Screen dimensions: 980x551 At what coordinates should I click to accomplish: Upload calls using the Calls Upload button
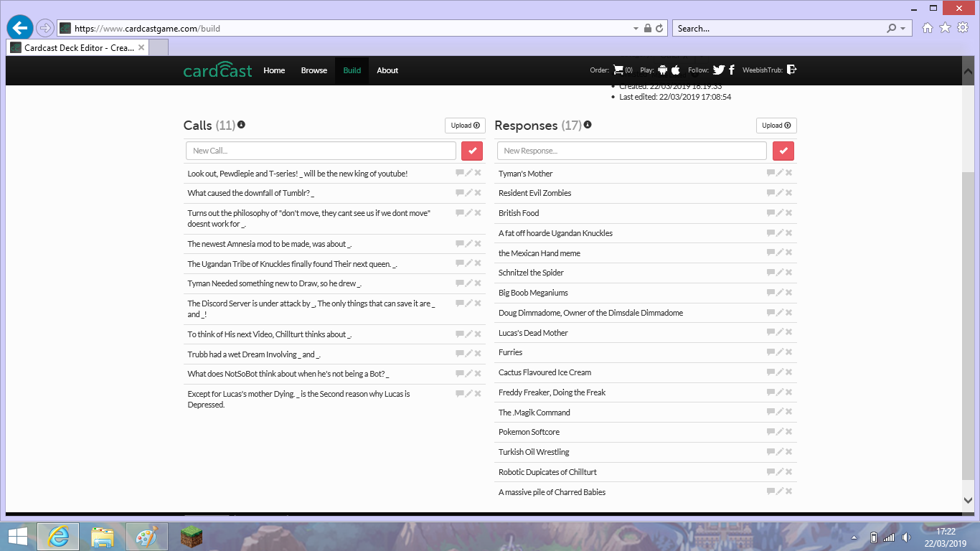[465, 126]
